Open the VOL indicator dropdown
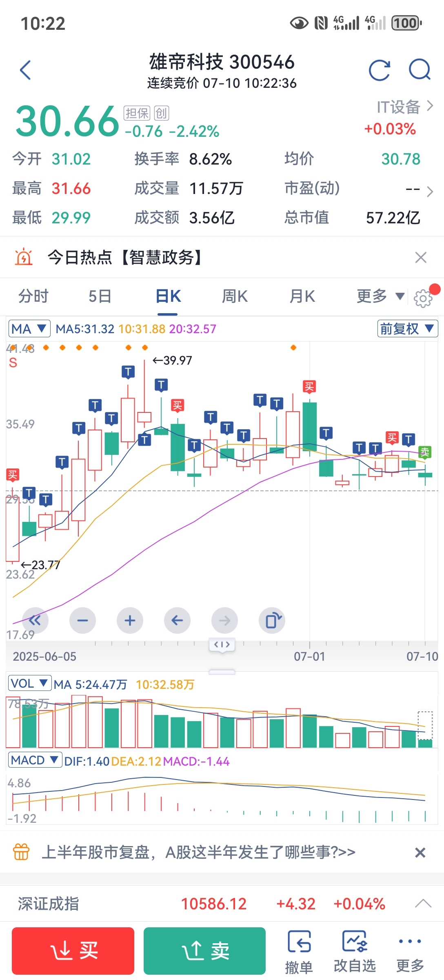This screenshot has height=980, width=444. click(x=29, y=684)
